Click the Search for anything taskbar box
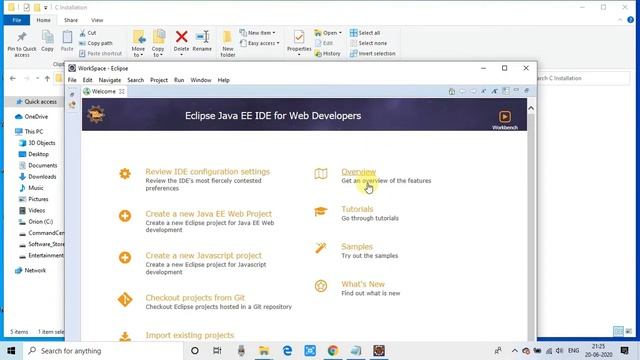The width and height of the screenshot is (640, 360). point(103,351)
